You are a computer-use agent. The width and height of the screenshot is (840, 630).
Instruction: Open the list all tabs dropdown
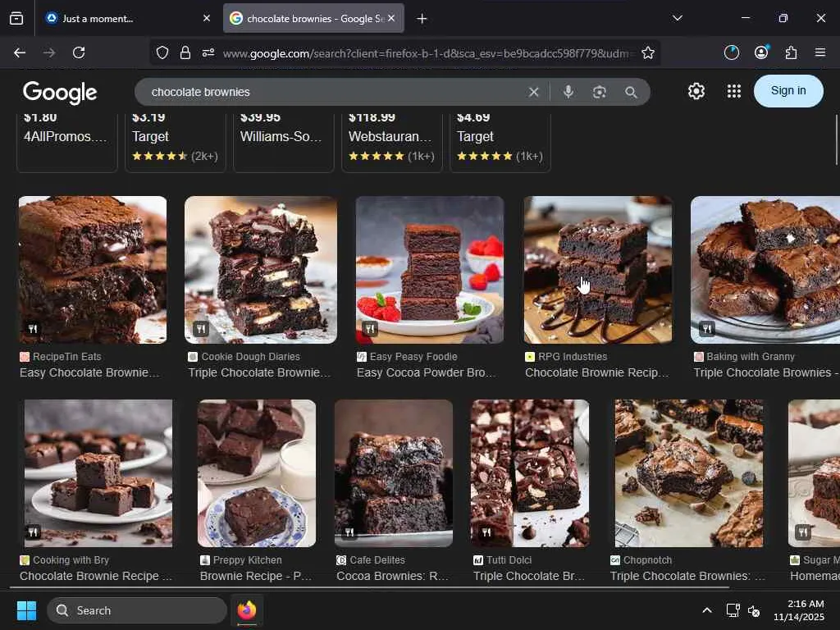pyautogui.click(x=678, y=18)
